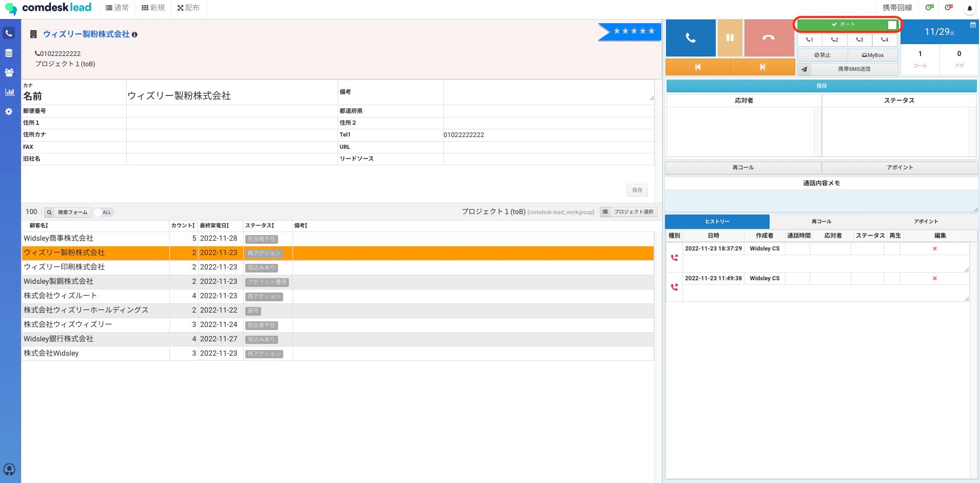This screenshot has height=483, width=980.
Task: Expand the アポイント section bar
Action: 900,167
